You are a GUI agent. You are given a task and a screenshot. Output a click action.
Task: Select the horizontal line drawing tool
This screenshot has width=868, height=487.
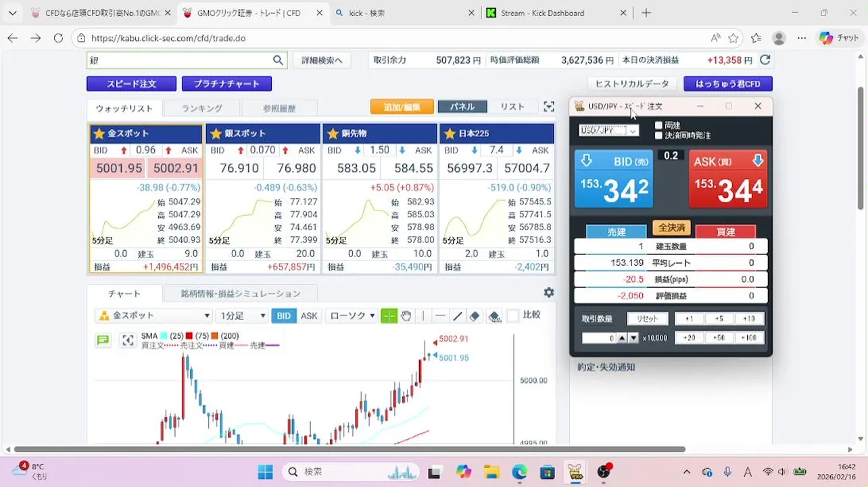440,316
